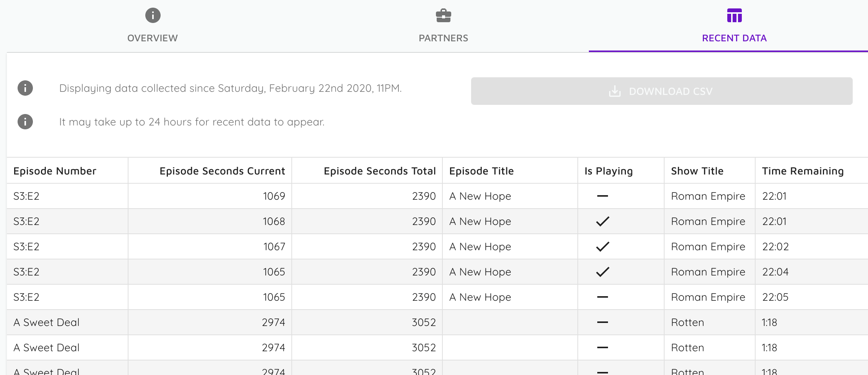This screenshot has width=868, height=375.
Task: Click the Overview info icon
Action: 153,15
